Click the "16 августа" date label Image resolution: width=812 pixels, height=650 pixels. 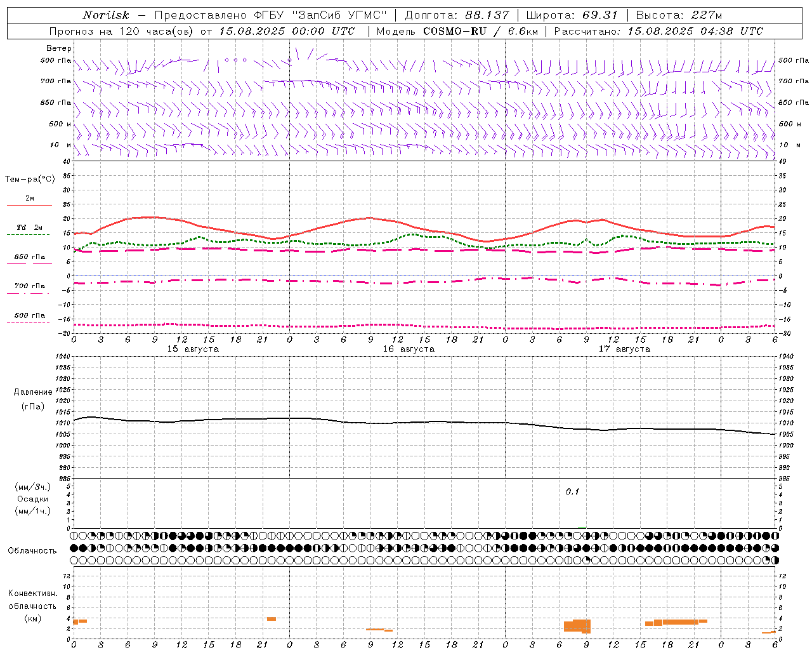tap(409, 349)
